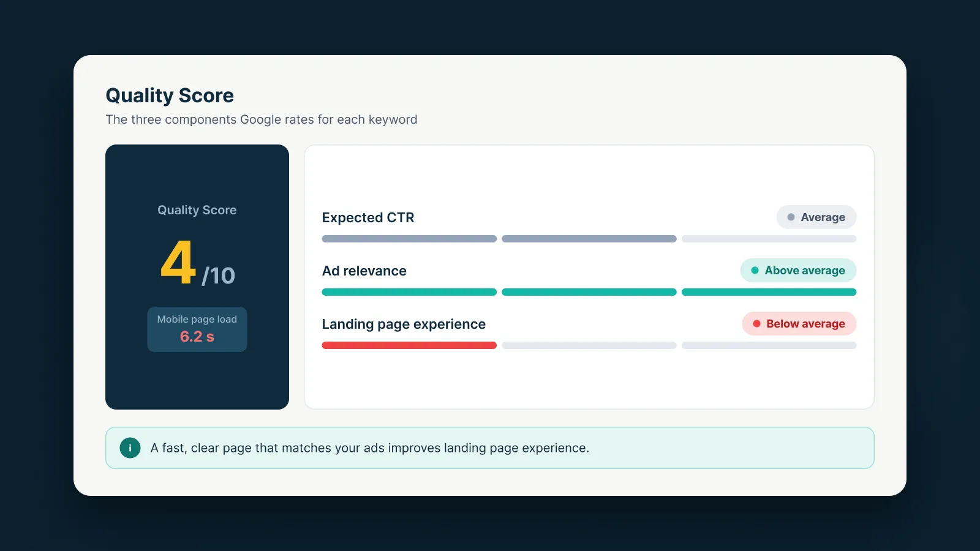Click the tip text about fast, clear page
The height and width of the screenshot is (551, 980).
click(370, 448)
